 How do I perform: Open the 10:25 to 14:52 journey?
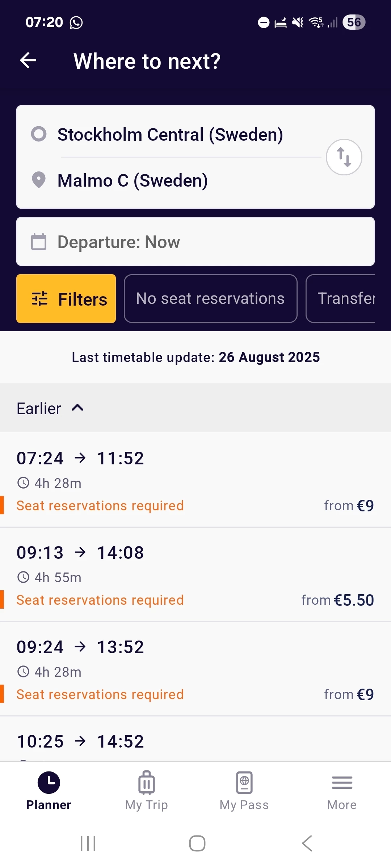tap(195, 741)
